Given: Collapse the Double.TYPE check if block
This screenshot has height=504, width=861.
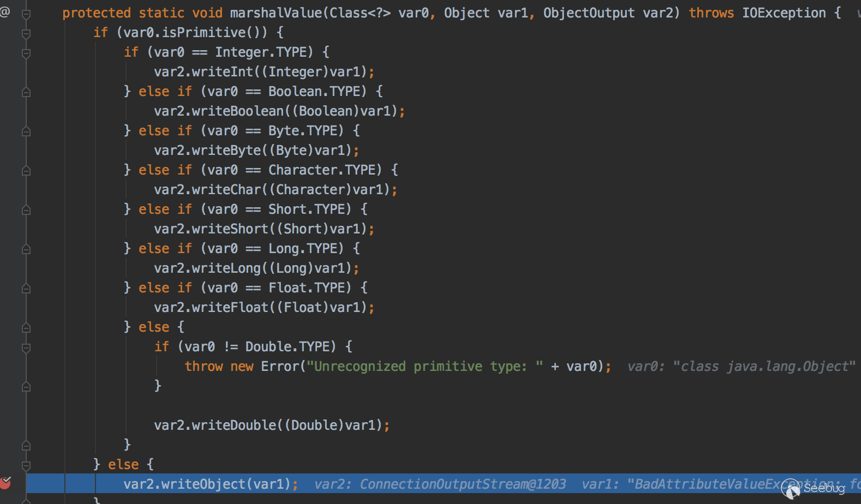Looking at the screenshot, I should click(26, 347).
